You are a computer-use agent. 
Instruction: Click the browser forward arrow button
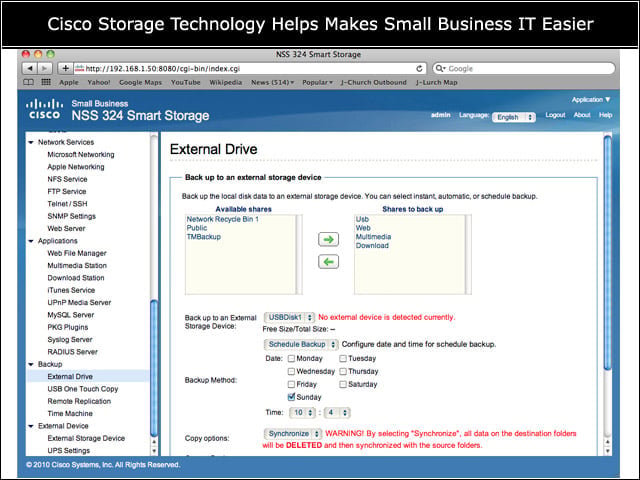pos(44,68)
